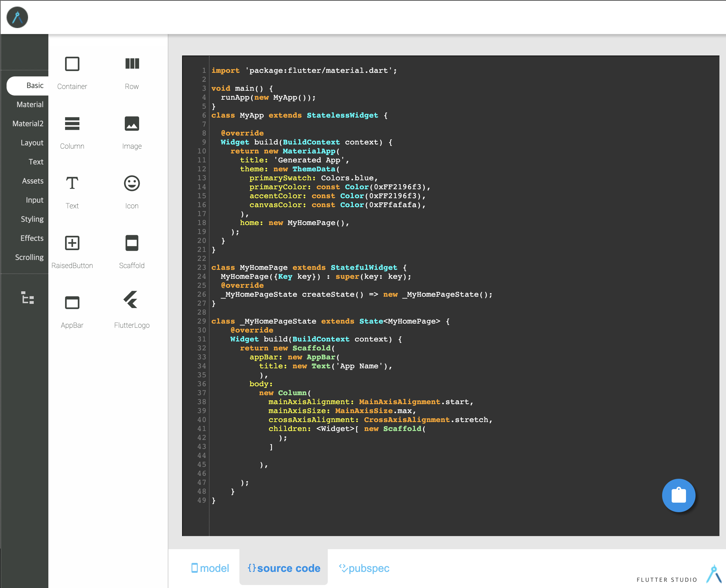The height and width of the screenshot is (588, 726).
Task: Open the Styling widget category
Action: pyautogui.click(x=32, y=219)
